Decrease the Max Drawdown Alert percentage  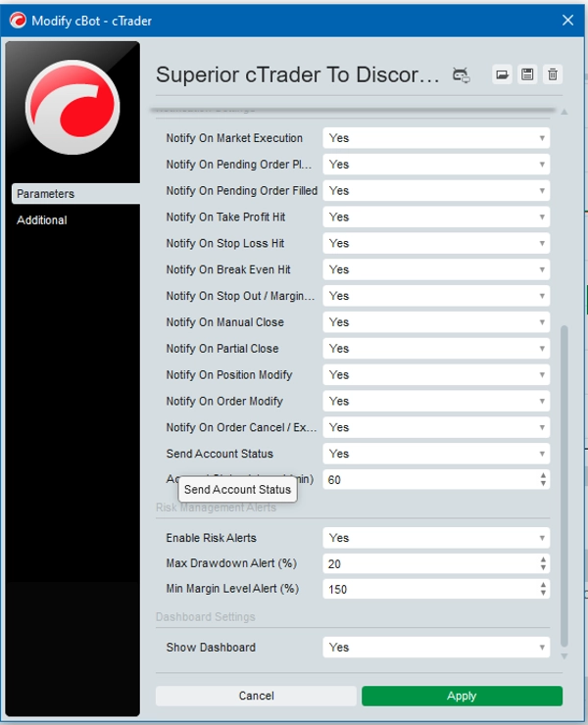(x=543, y=568)
